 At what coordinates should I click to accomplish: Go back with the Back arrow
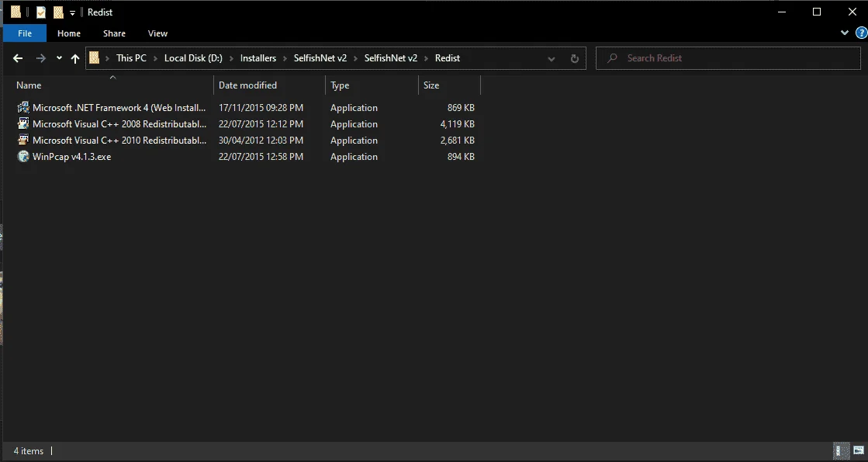point(18,58)
